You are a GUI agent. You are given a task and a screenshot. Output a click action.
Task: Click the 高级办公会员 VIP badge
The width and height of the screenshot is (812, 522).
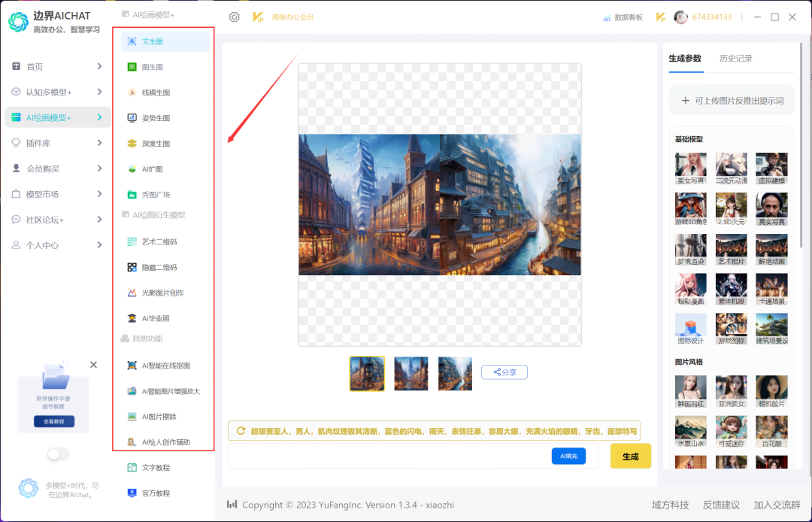click(283, 17)
